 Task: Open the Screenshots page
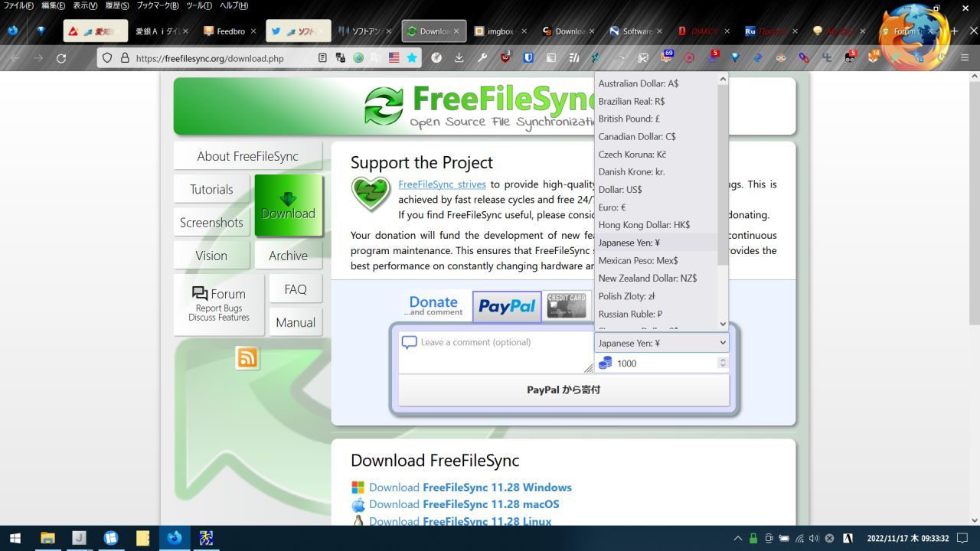click(x=211, y=223)
